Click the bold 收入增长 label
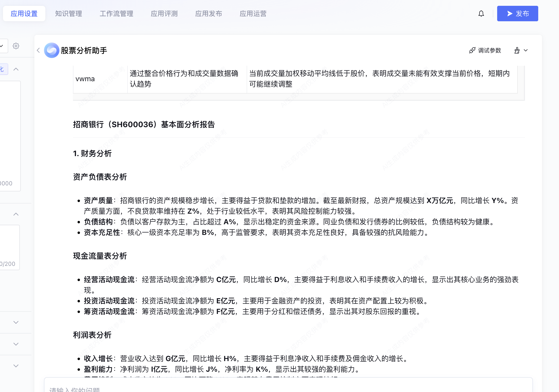The width and height of the screenshot is (559, 392). coord(98,359)
